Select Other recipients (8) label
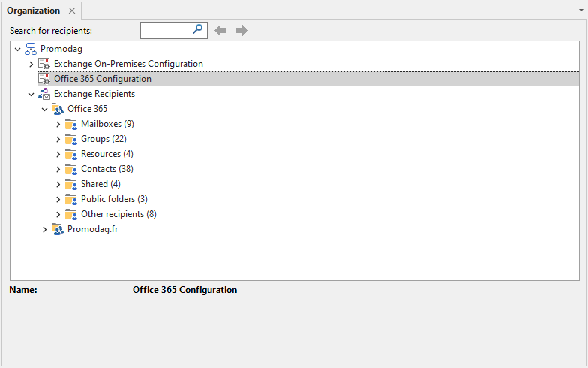The image size is (588, 368). coord(118,214)
